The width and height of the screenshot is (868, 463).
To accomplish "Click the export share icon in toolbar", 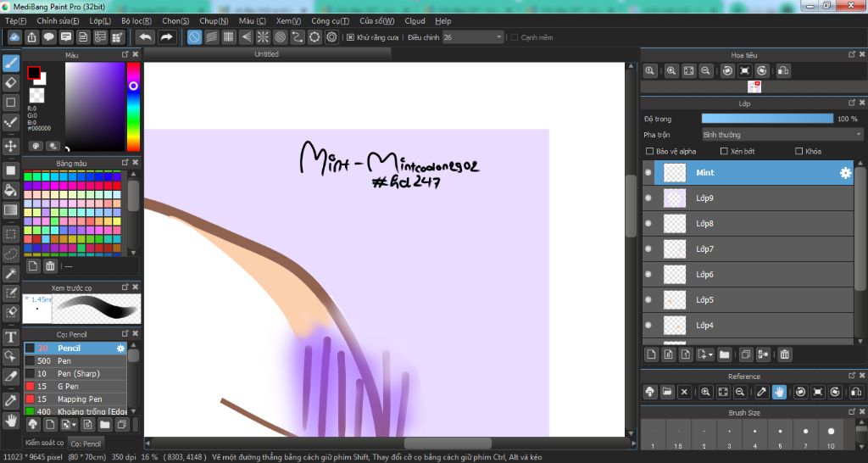I will (x=31, y=37).
